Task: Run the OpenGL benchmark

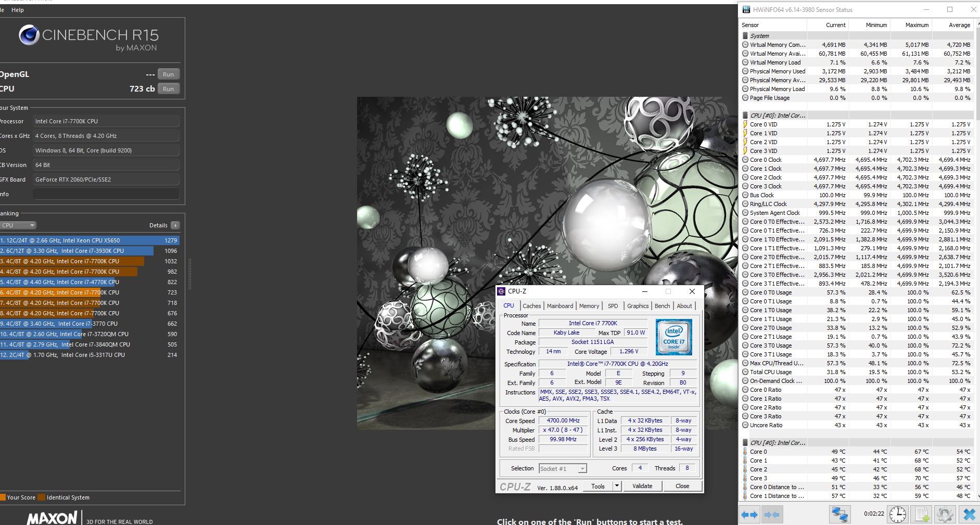Action: [x=168, y=74]
